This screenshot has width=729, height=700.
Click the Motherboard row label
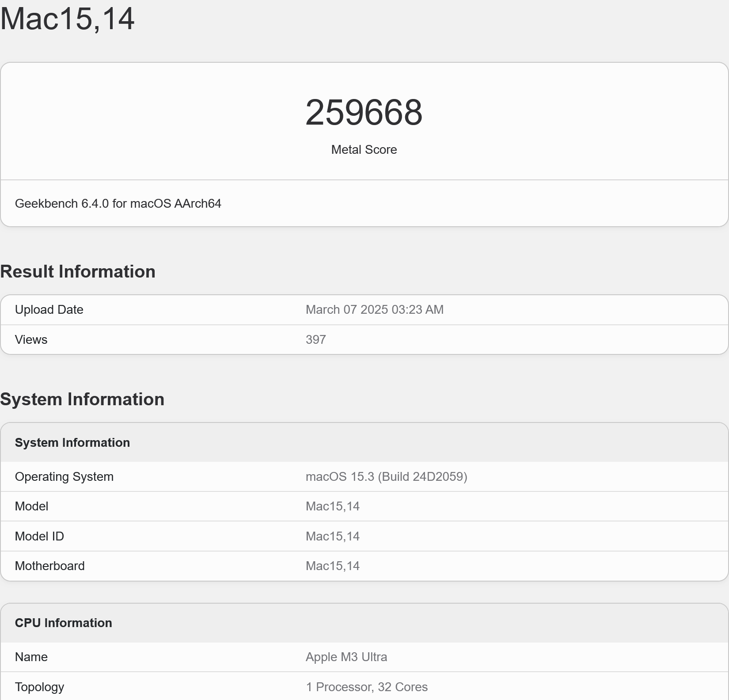[49, 566]
